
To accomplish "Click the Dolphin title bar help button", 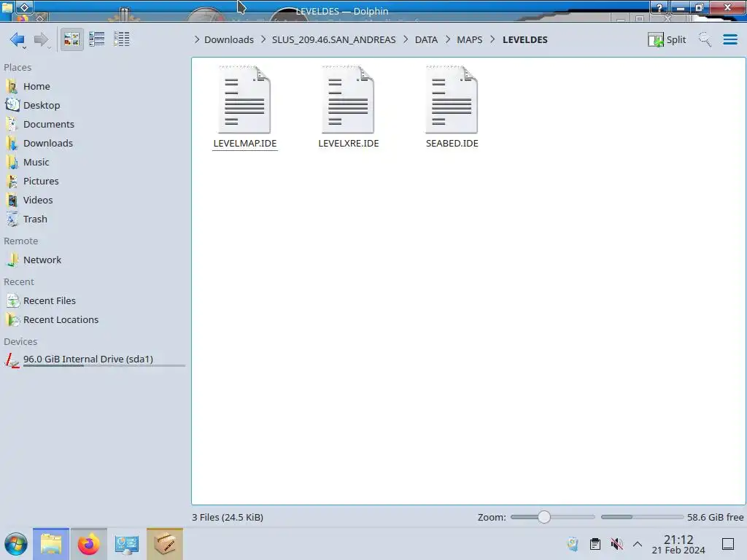I will point(659,7).
